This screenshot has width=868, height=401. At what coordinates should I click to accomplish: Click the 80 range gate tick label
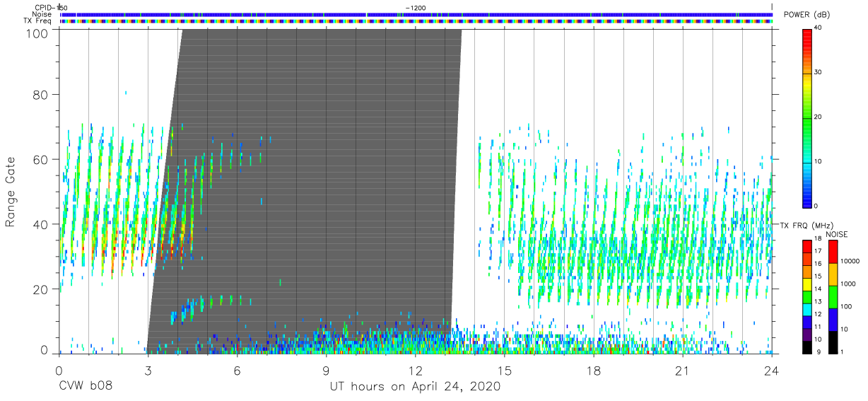tap(41, 95)
